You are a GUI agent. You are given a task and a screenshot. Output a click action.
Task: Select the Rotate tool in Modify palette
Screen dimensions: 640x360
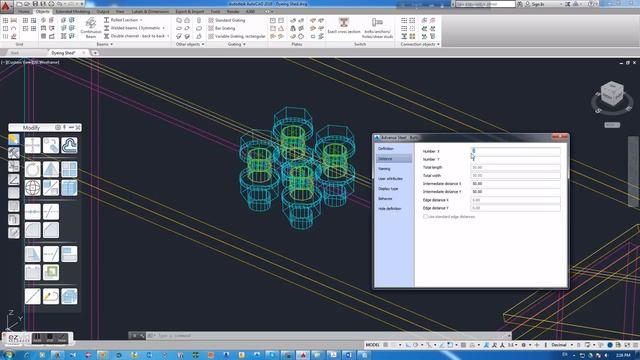pos(33,169)
